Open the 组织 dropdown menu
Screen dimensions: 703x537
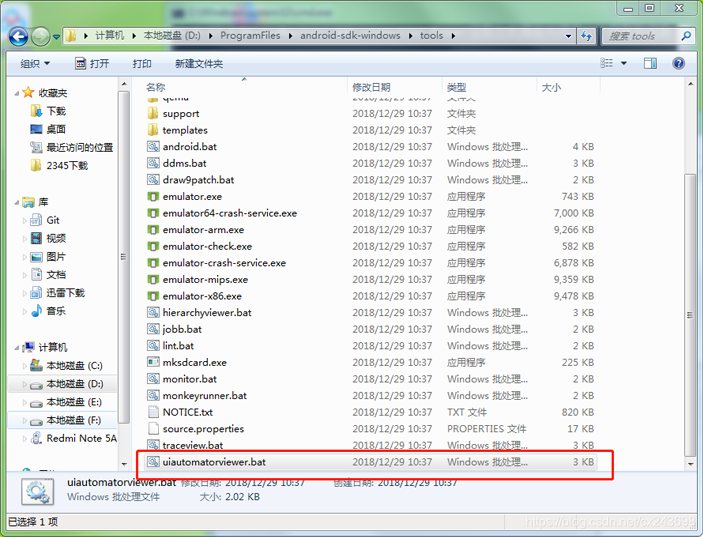[35, 63]
